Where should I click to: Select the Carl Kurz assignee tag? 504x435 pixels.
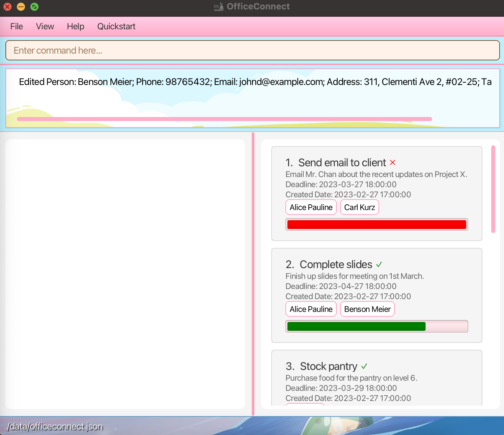(360, 207)
